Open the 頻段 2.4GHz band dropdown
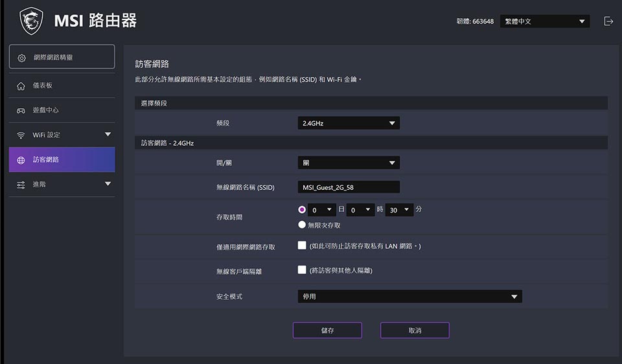Screen dimensions: 622x364 point(349,123)
